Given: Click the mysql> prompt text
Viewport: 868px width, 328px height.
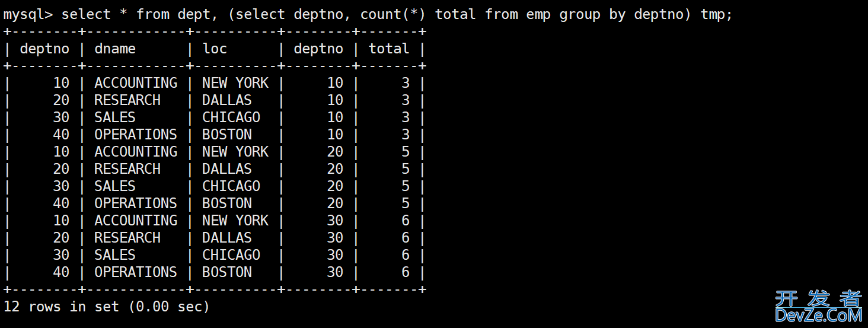Looking at the screenshot, I should point(27,14).
